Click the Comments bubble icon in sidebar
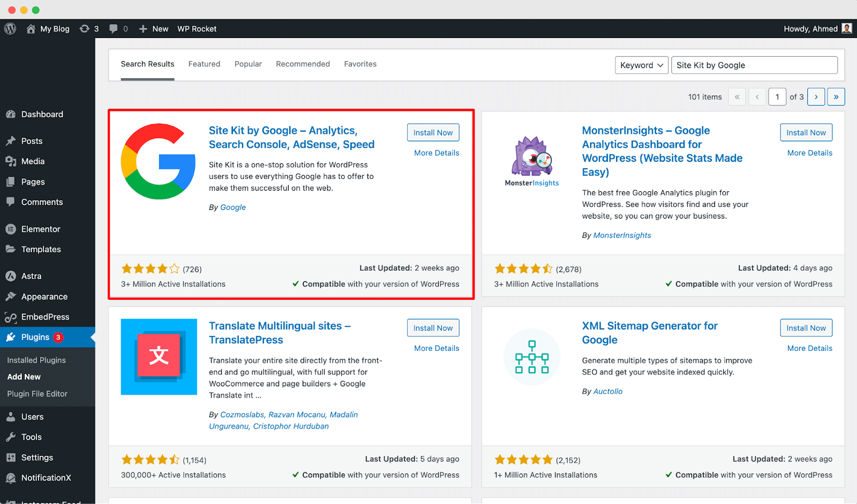Viewport: 857px width, 504px height. click(x=11, y=202)
